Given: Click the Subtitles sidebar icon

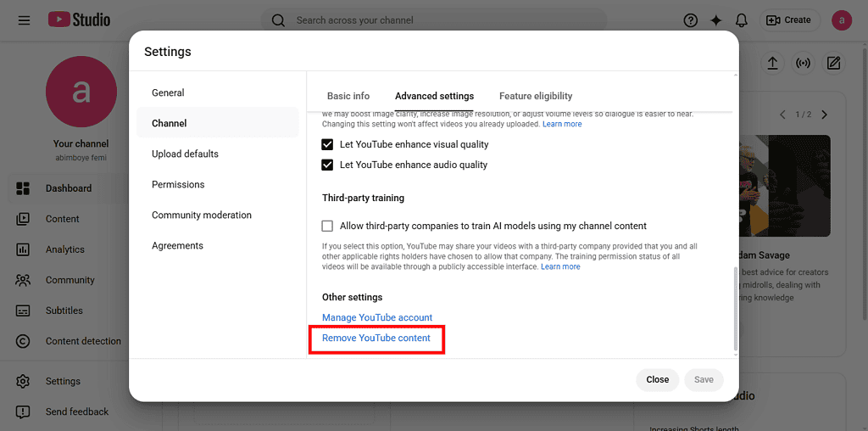Looking at the screenshot, I should [x=23, y=311].
